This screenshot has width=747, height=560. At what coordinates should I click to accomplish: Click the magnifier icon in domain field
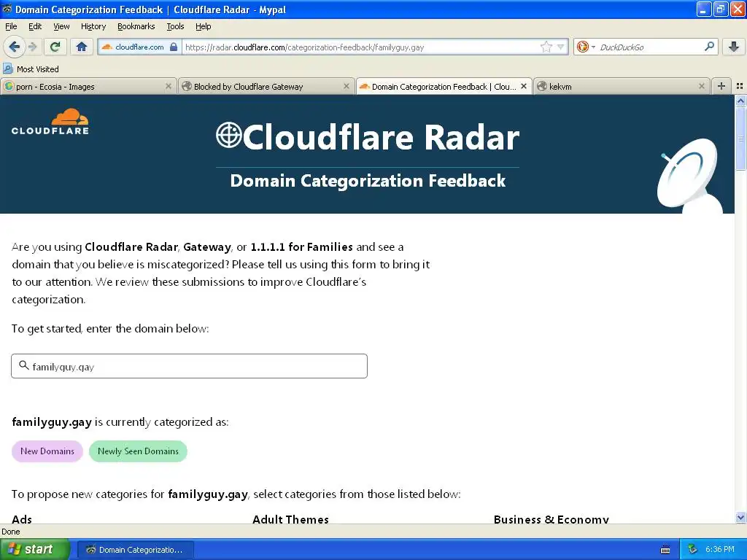pos(24,365)
